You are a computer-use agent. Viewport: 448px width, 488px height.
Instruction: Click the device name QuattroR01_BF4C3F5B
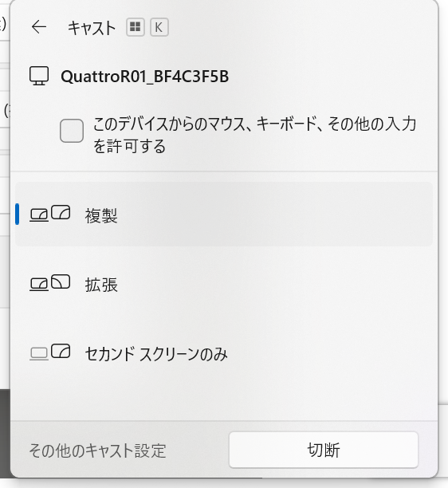[x=144, y=77]
